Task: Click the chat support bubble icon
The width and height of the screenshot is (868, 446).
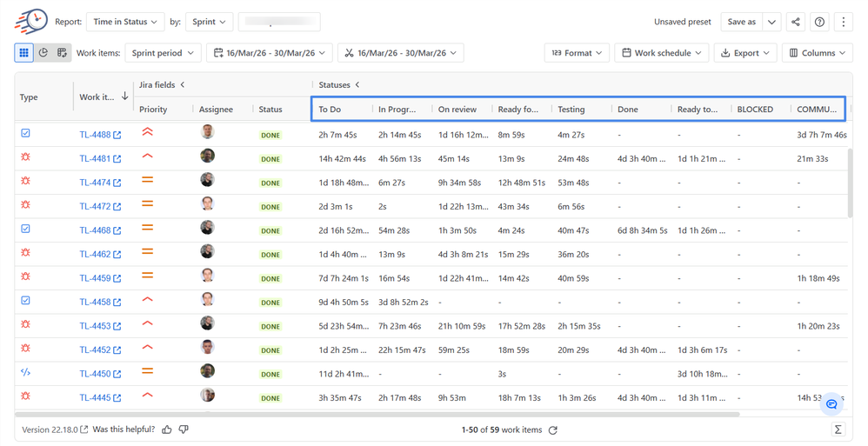Action: 831,404
